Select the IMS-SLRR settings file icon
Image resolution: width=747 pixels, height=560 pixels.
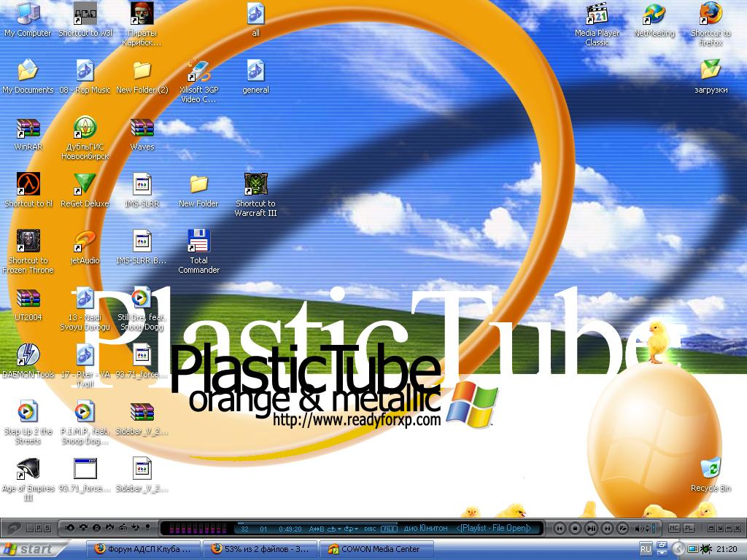click(x=142, y=190)
